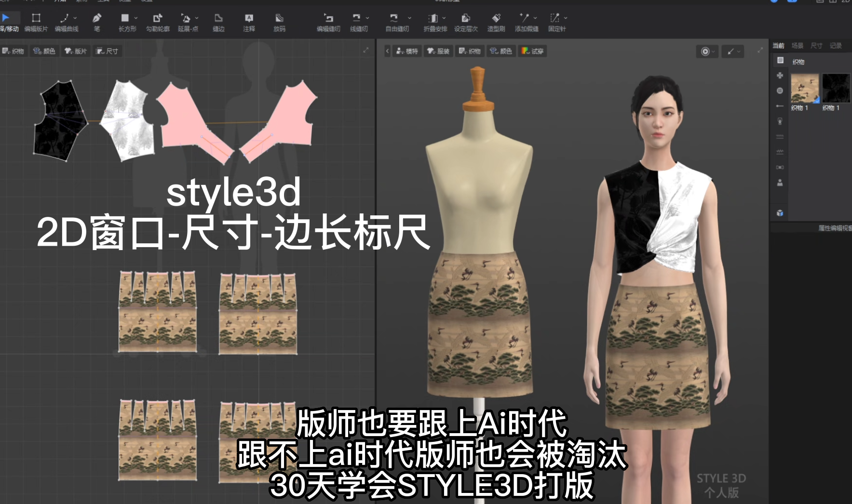The image size is (852, 504).
Task: Open the simulation play button dropdown
Action: pos(714,52)
